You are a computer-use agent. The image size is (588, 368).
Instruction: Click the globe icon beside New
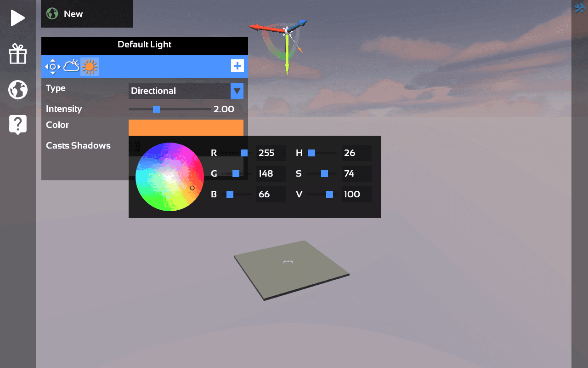(52, 14)
